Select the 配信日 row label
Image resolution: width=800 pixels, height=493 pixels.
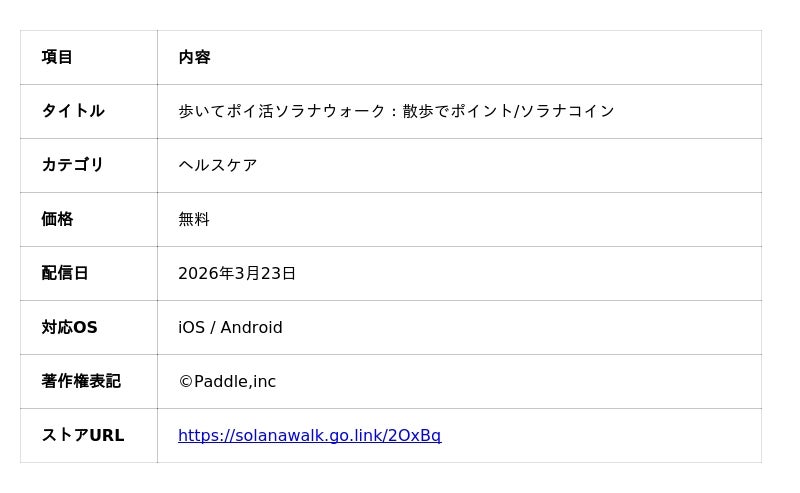tap(65, 274)
